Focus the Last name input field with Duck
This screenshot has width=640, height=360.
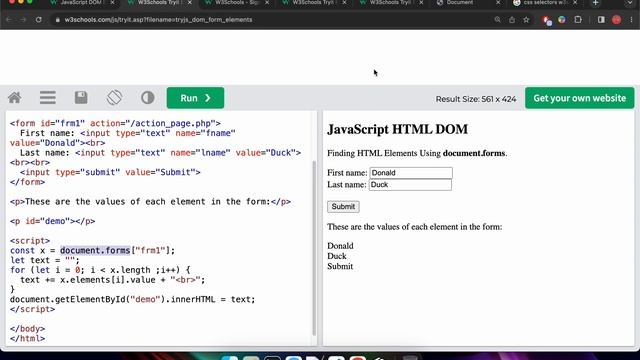pyautogui.click(x=410, y=184)
